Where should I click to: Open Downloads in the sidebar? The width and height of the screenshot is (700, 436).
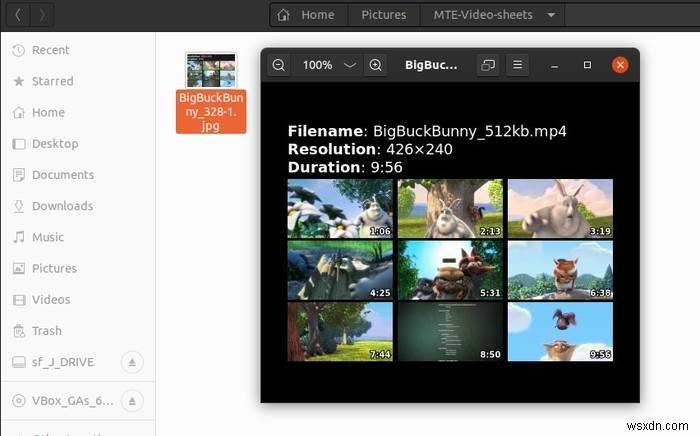click(78, 206)
